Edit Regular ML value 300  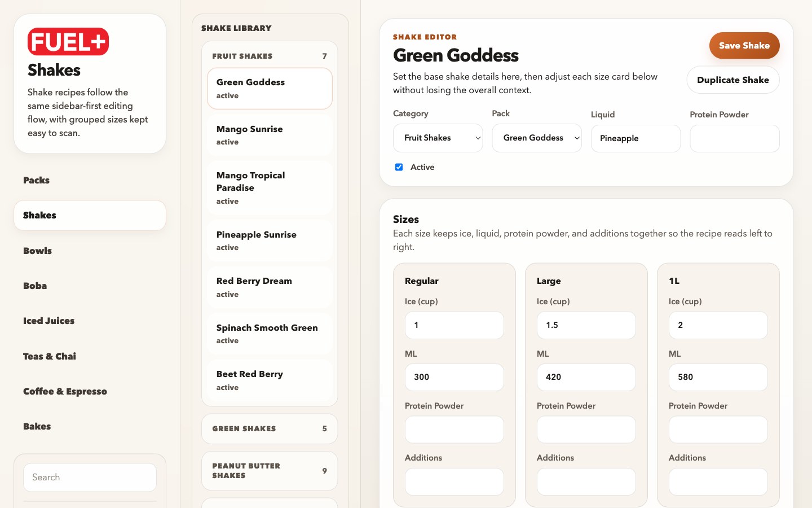point(454,377)
